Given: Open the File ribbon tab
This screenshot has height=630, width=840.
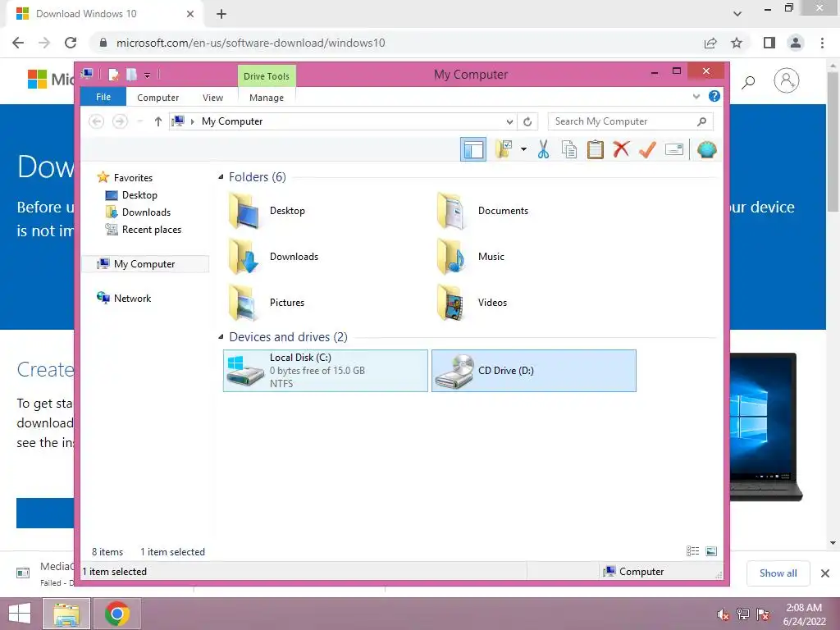Looking at the screenshot, I should coord(103,97).
